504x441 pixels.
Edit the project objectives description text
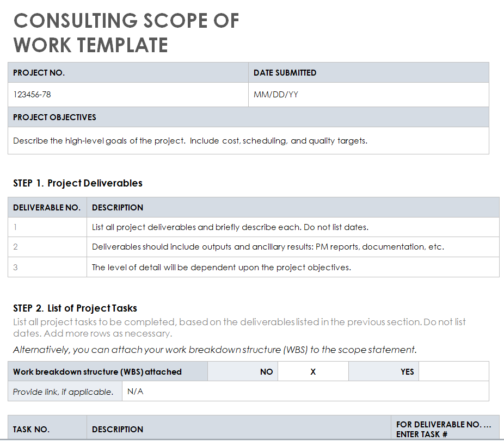click(x=248, y=141)
